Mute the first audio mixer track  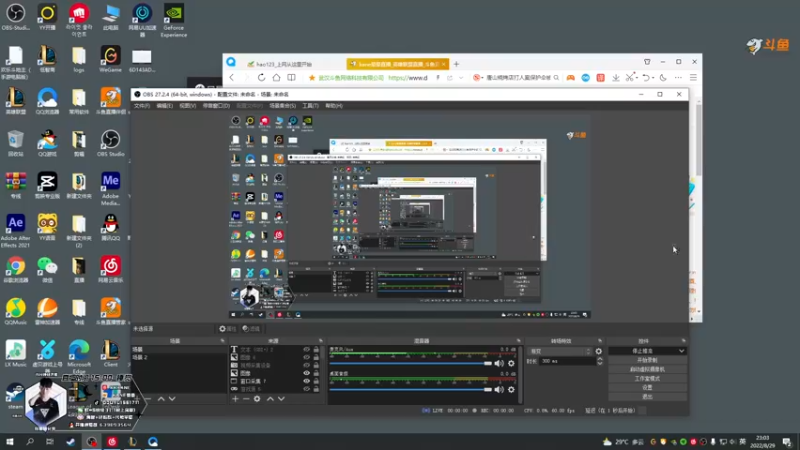[x=499, y=363]
